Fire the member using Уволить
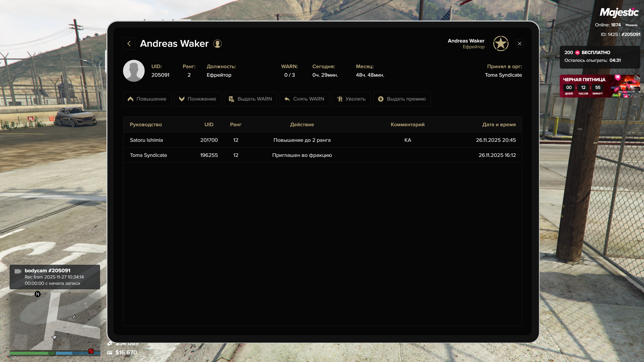 [351, 99]
